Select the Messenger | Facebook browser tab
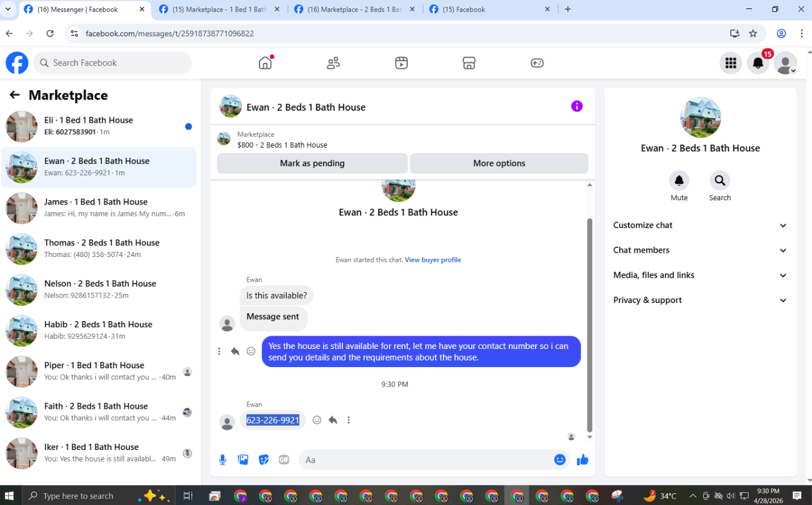Viewport: 812px width, 505px height. [84, 10]
